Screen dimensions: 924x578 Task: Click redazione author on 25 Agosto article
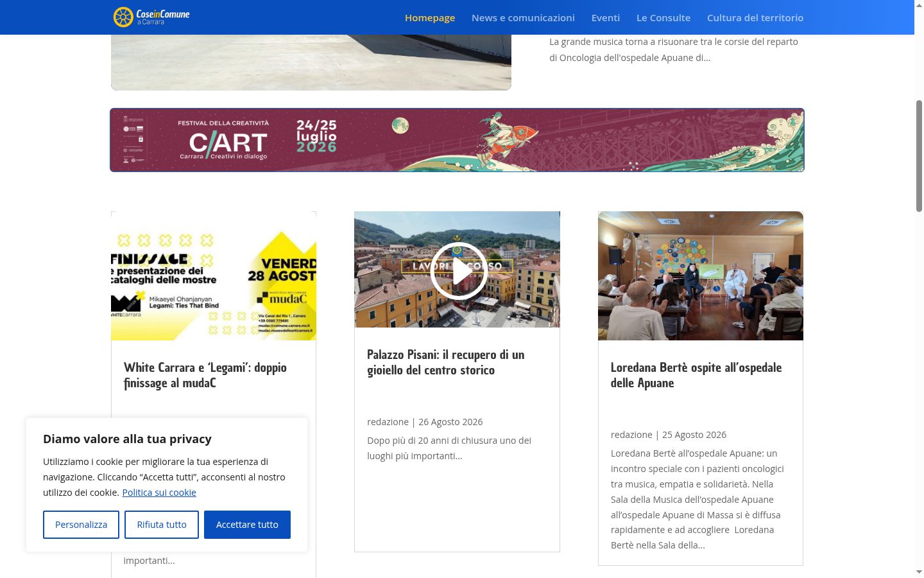[x=631, y=435]
